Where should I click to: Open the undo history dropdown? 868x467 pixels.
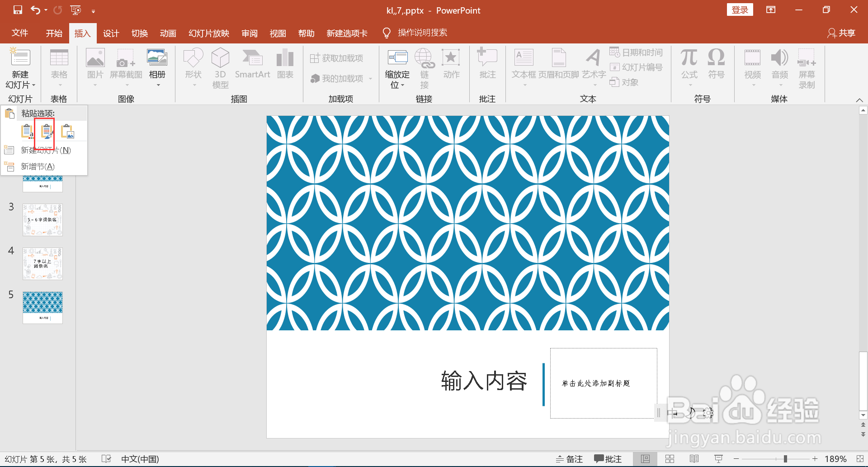(46, 10)
